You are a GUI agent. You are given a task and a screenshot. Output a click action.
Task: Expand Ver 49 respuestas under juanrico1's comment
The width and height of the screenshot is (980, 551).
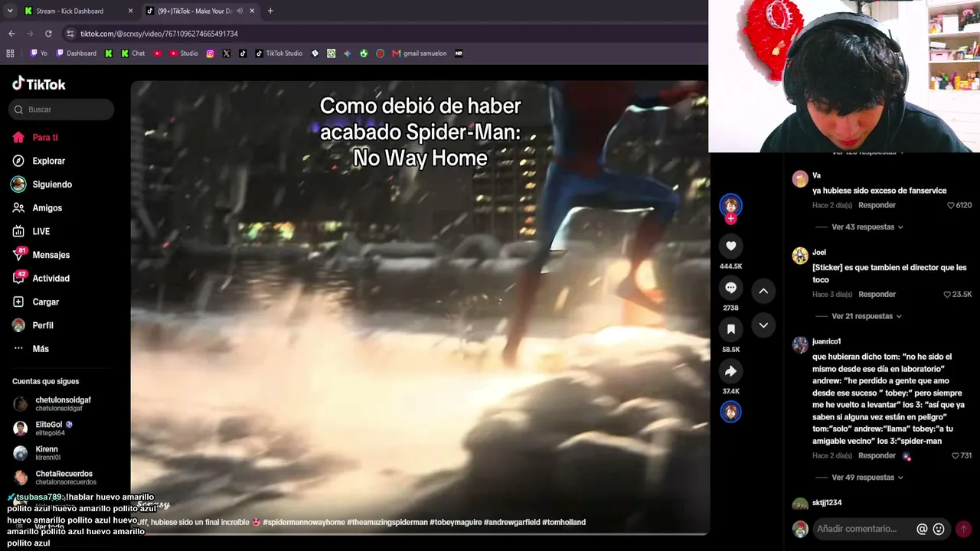[867, 478]
